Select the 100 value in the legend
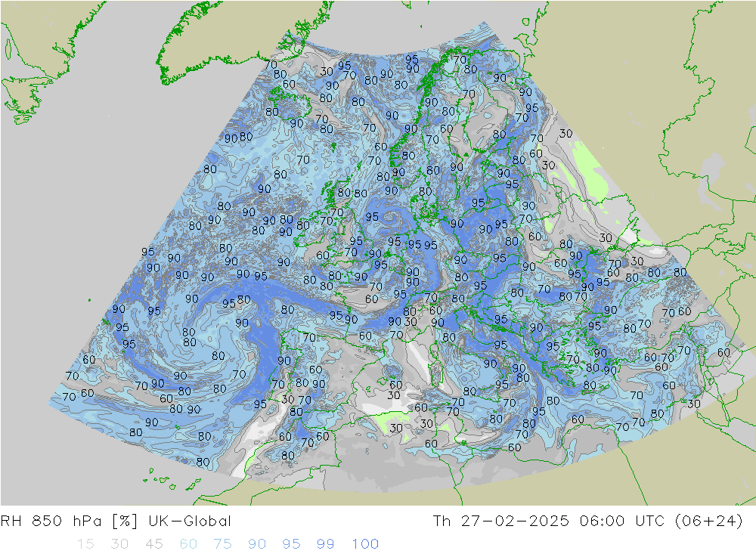This screenshot has width=756, height=554. click(365, 544)
